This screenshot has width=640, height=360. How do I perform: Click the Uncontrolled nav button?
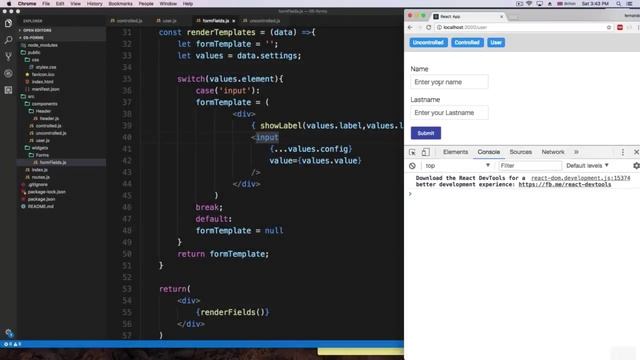428,42
